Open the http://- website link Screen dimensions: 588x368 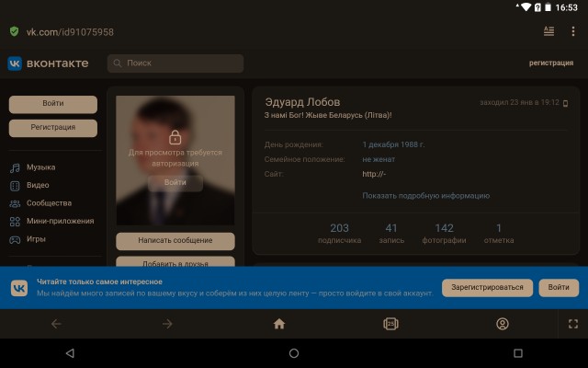374,174
